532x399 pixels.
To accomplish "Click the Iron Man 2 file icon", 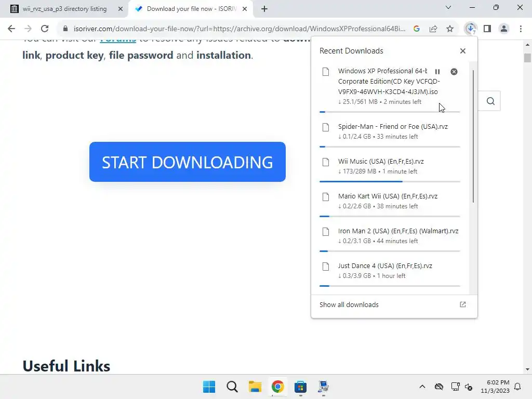I will pyautogui.click(x=326, y=232).
